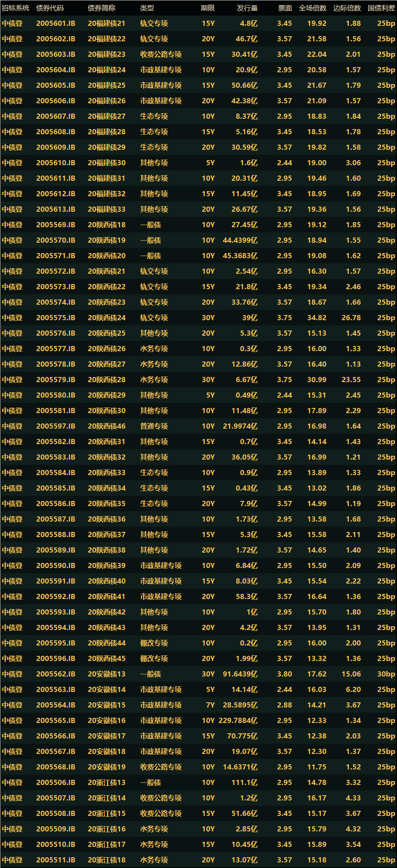Select bond code 2005580.IB
397x868 pixels.
click(x=55, y=395)
